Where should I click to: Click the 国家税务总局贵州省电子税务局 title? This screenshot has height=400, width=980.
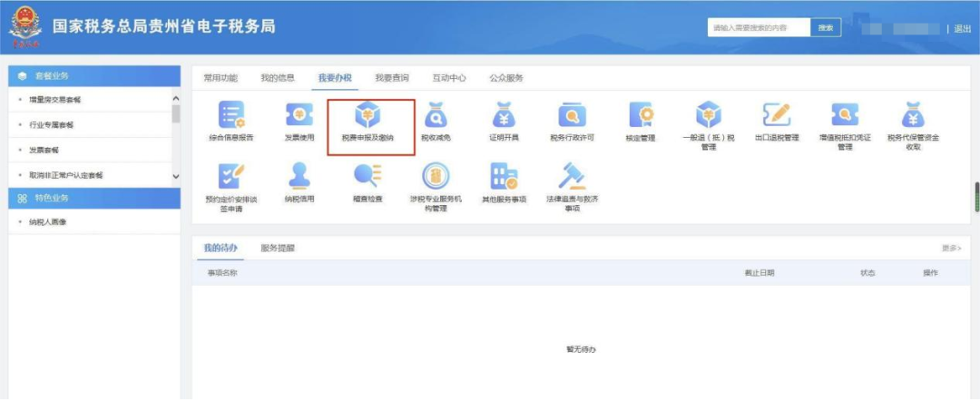(x=163, y=27)
